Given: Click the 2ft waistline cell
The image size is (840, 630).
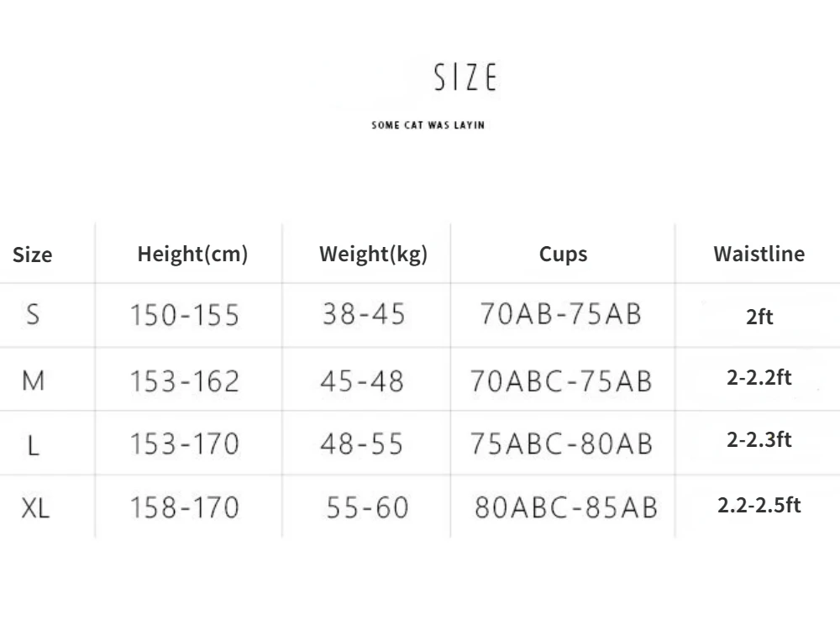Looking at the screenshot, I should 759,318.
